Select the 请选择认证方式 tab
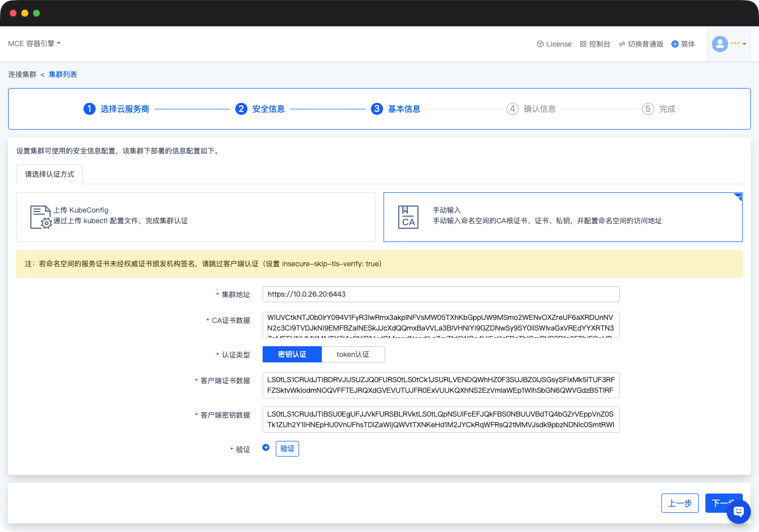The width and height of the screenshot is (759, 532). 50,174
